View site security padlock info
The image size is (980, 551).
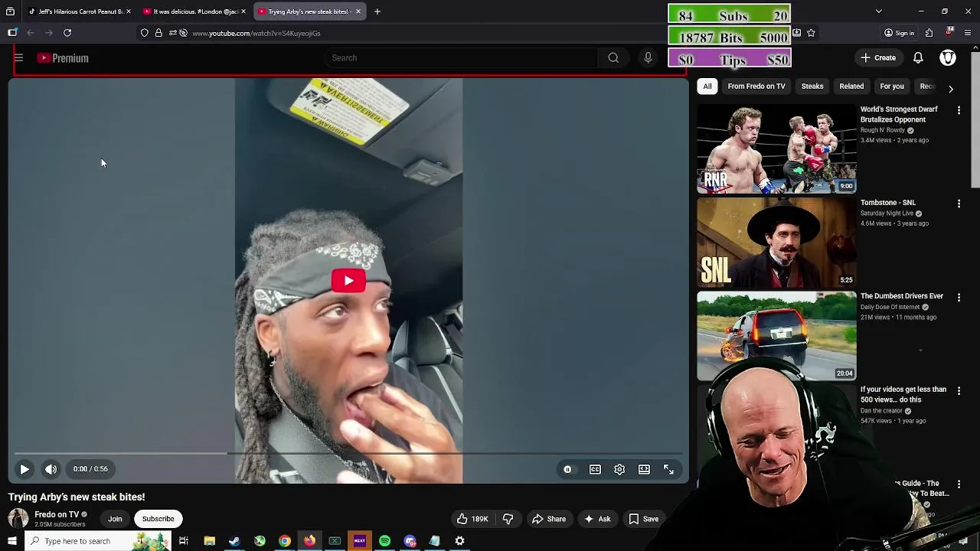pos(158,33)
